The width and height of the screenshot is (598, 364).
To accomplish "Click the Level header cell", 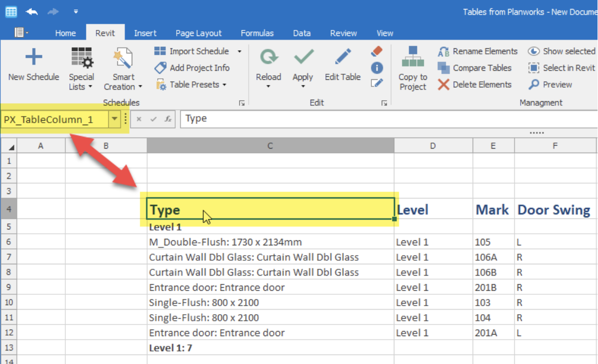I will (433, 209).
